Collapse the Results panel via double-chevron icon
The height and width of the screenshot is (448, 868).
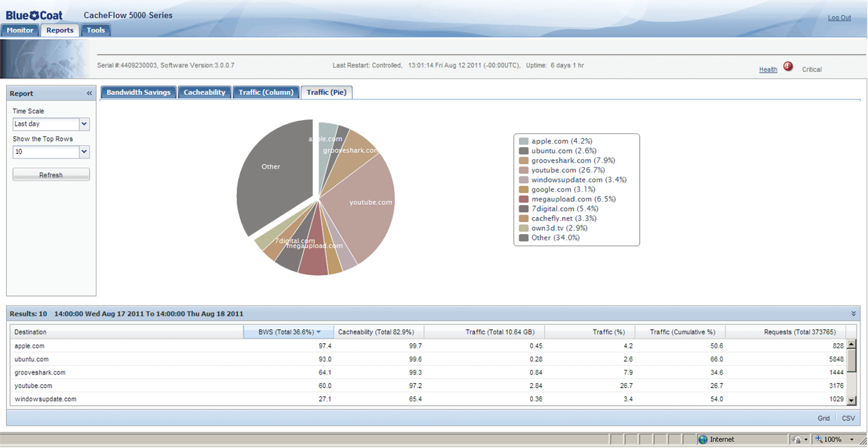pos(853,314)
